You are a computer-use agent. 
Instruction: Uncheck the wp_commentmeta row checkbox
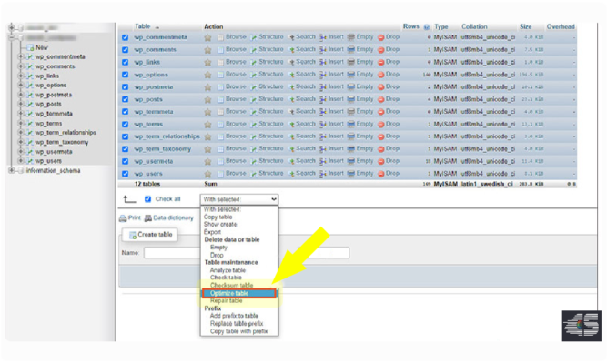(x=126, y=37)
